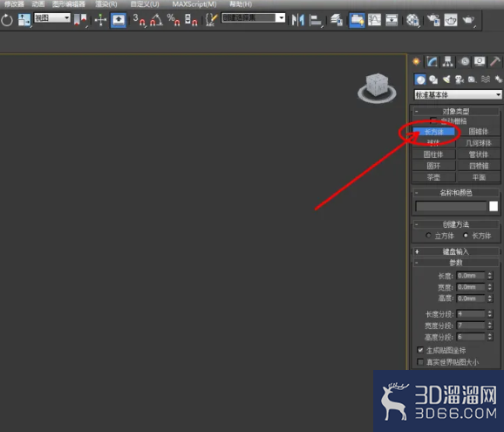Select the Space Warps category icon
Image resolution: width=504 pixels, height=432 pixels.
point(486,79)
